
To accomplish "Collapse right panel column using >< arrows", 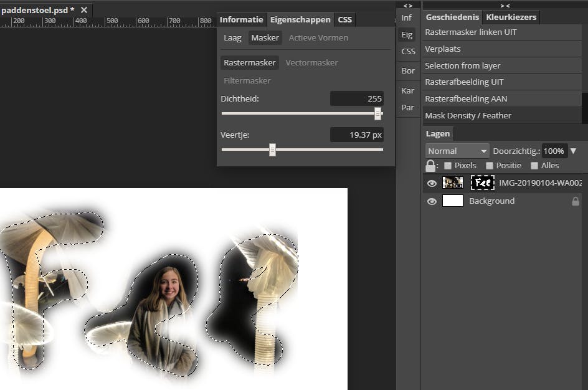I will [x=505, y=5].
